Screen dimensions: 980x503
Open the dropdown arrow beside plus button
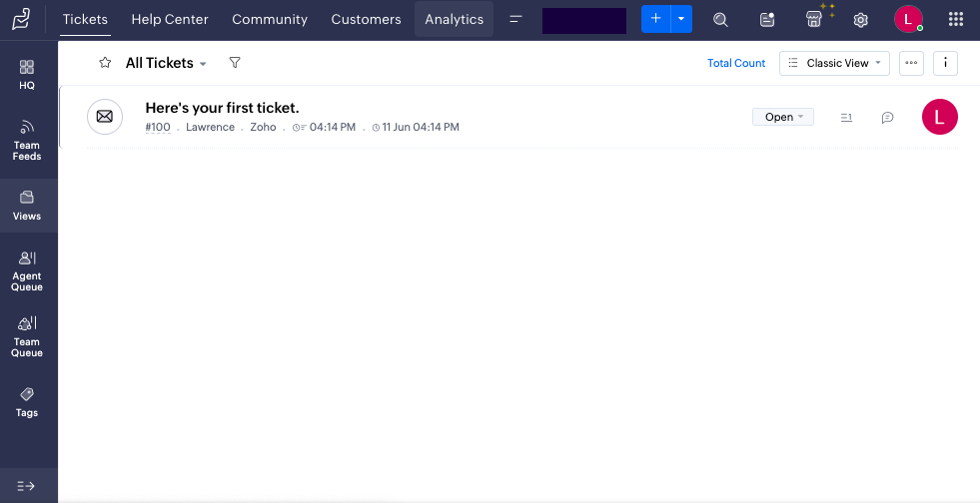pyautogui.click(x=681, y=19)
